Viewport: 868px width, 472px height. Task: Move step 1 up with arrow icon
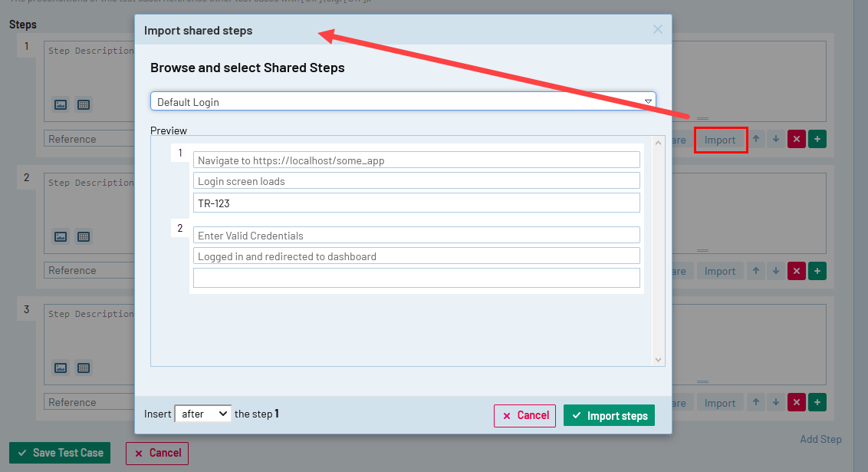tap(756, 140)
